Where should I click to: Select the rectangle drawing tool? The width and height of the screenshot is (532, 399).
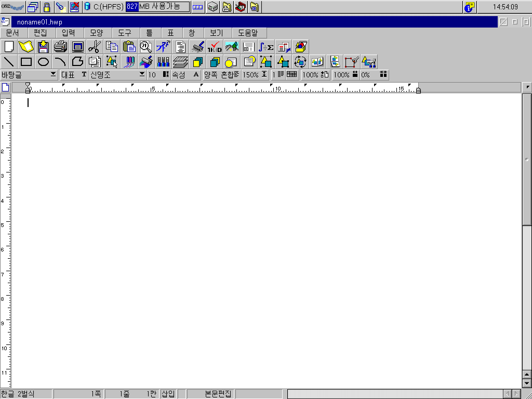(26, 62)
